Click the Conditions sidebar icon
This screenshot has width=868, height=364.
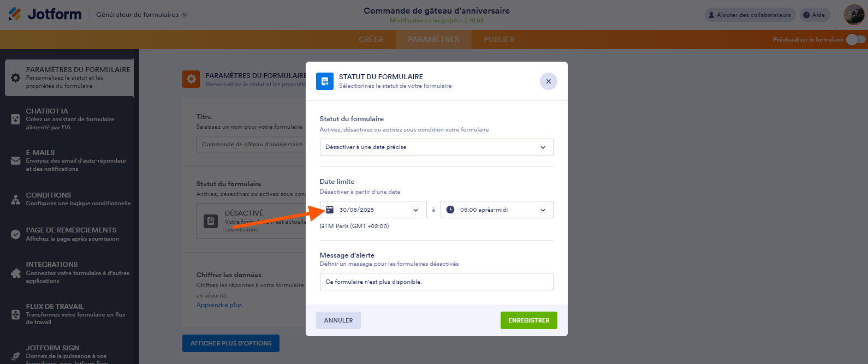click(16, 199)
